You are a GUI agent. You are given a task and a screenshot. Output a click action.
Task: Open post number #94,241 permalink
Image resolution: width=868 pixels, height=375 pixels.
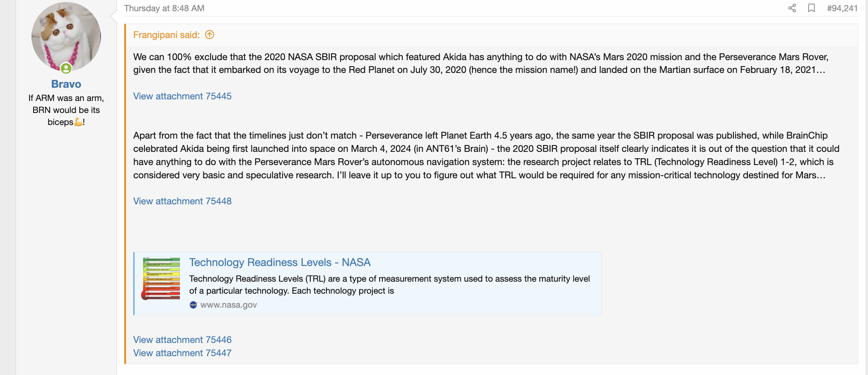pyautogui.click(x=842, y=8)
